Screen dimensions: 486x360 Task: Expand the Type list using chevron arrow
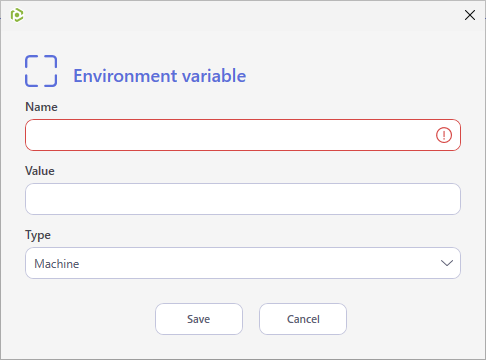point(447,263)
